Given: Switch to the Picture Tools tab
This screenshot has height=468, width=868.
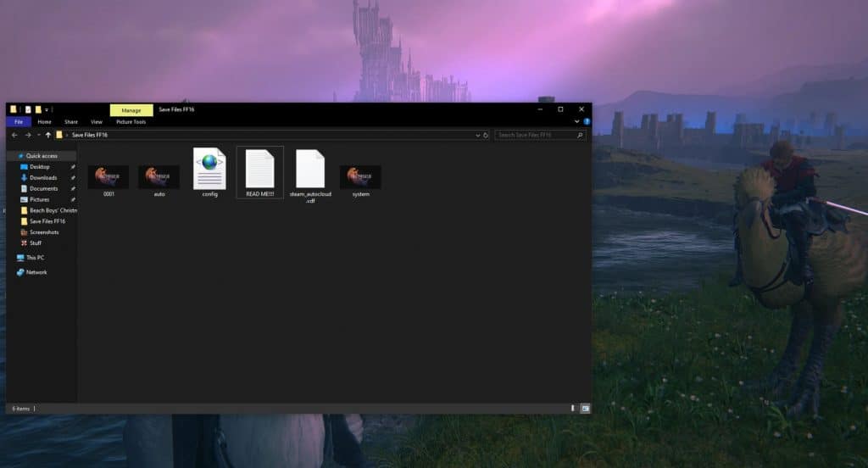Looking at the screenshot, I should pyautogui.click(x=131, y=122).
